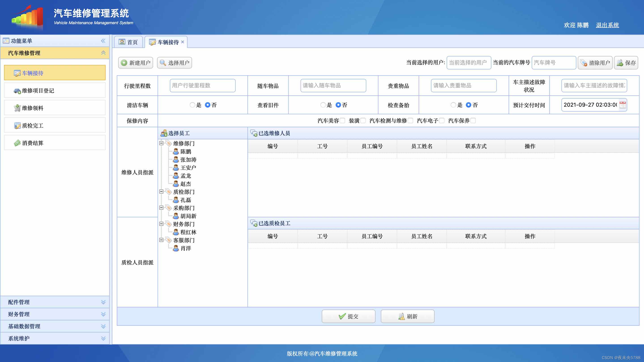Click the 维修领料 cart icon
Image resolution: width=644 pixels, height=362 pixels.
(x=17, y=108)
